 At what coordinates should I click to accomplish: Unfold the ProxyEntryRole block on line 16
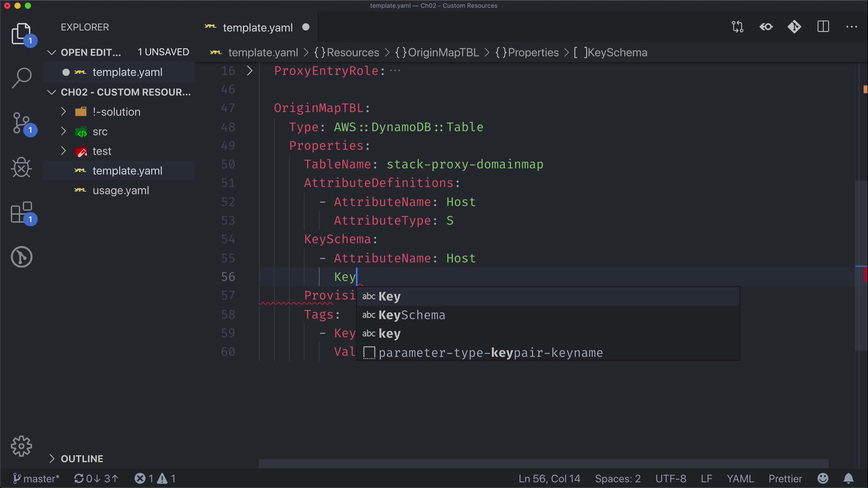click(250, 71)
